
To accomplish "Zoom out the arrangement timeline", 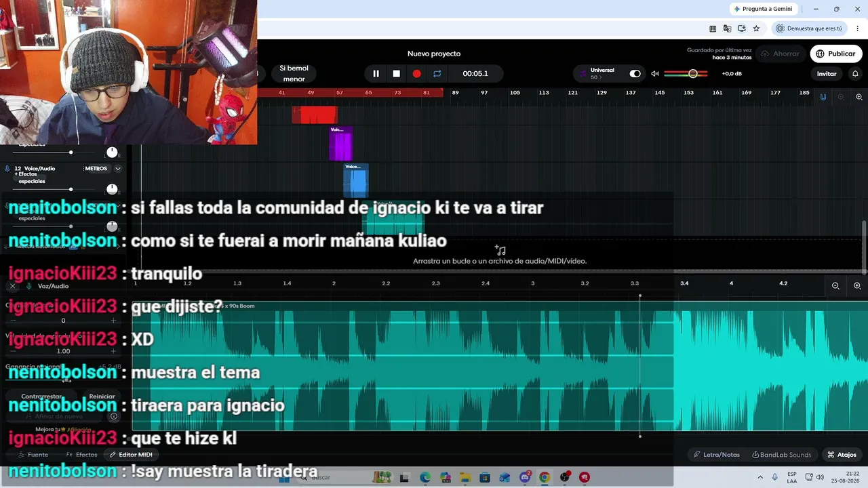I will pos(841,97).
